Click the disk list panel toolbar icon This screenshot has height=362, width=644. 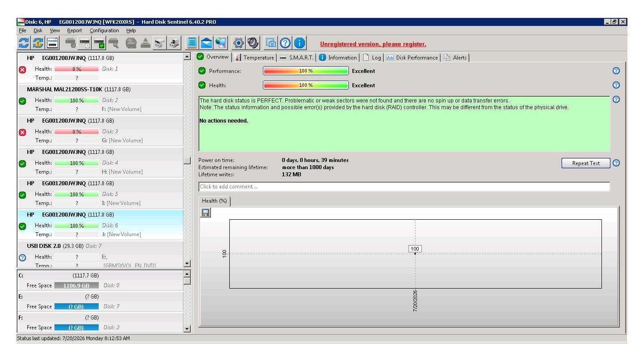pyautogui.click(x=52, y=43)
